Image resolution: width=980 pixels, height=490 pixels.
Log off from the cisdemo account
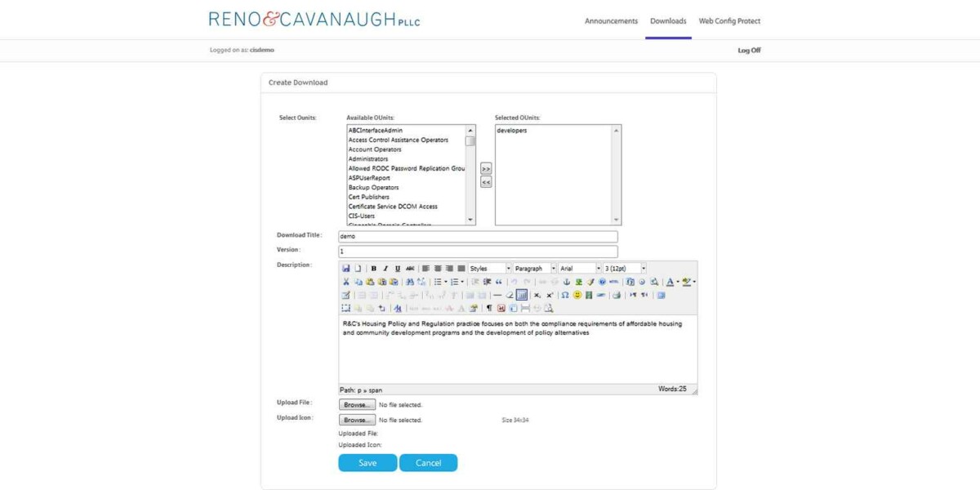748,50
